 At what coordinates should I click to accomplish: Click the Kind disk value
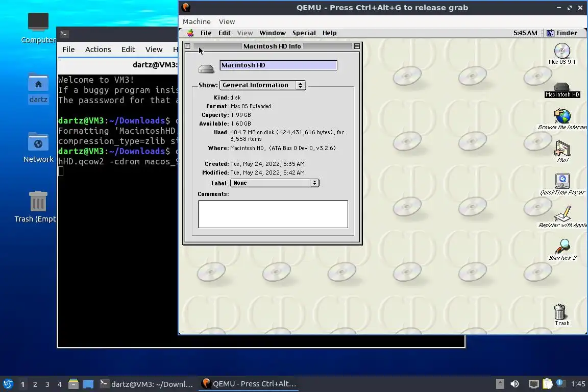235,98
